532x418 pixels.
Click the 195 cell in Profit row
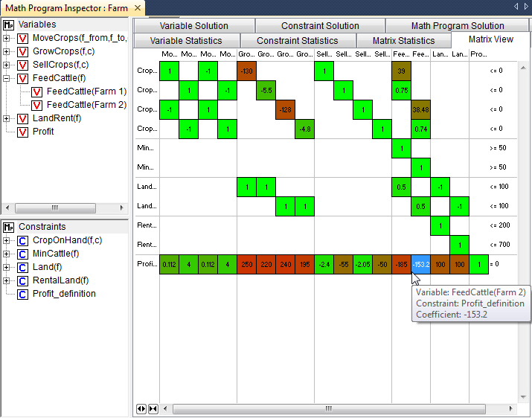point(304,265)
